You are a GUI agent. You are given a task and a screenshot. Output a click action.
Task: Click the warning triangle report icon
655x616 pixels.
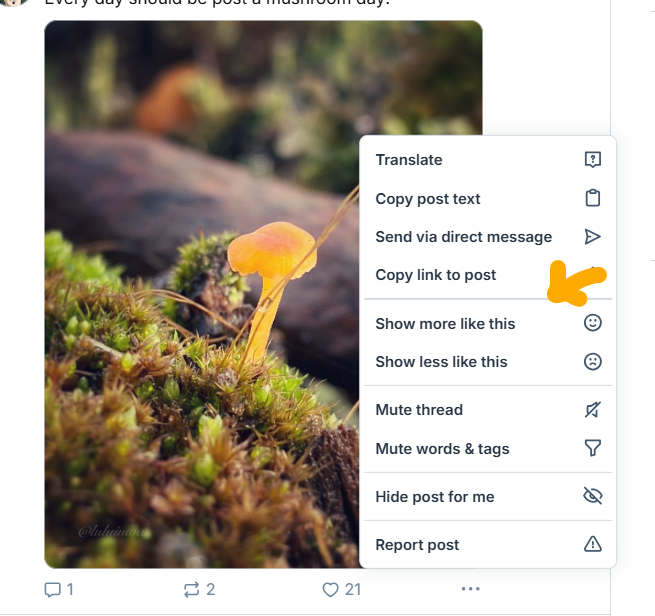pos(592,545)
